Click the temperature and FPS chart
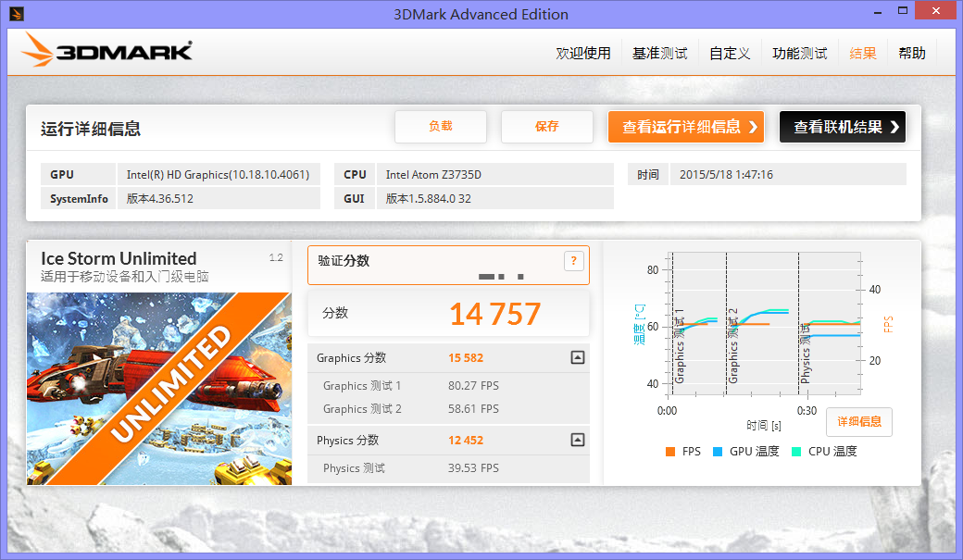 [765, 324]
